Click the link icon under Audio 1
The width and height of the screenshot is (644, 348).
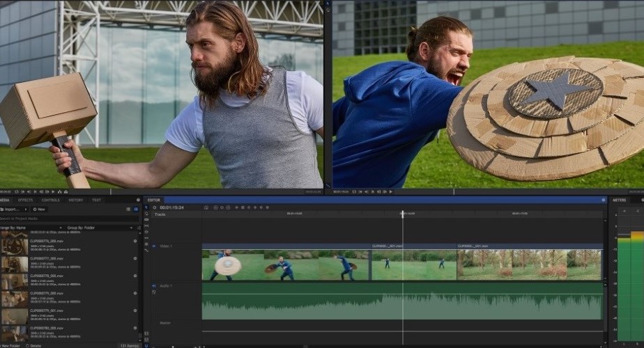[x=154, y=292]
